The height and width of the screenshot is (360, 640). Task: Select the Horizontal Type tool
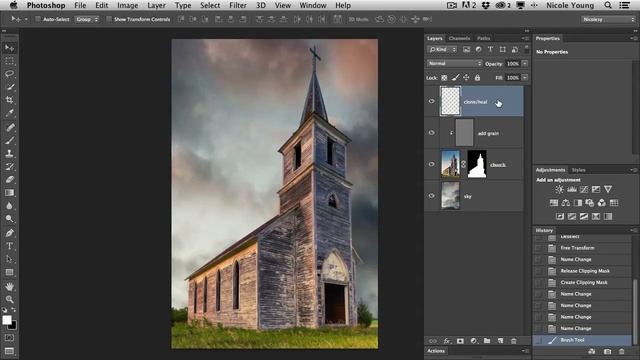coord(9,246)
